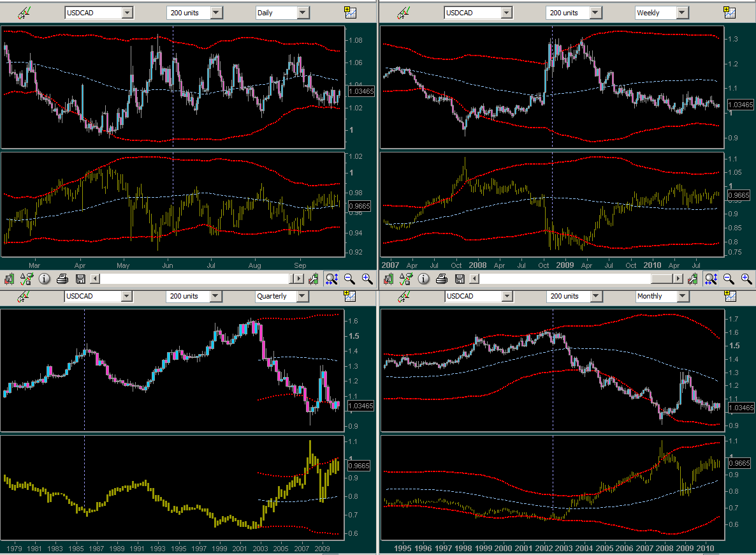Expand the USDCAD symbol dropdown in Daily chart
756x555 pixels.
tap(127, 13)
